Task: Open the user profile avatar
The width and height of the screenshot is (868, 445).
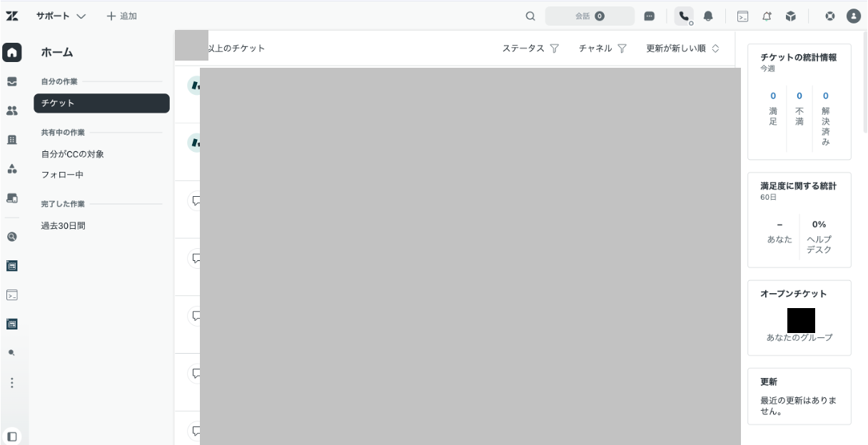Action: [x=853, y=16]
